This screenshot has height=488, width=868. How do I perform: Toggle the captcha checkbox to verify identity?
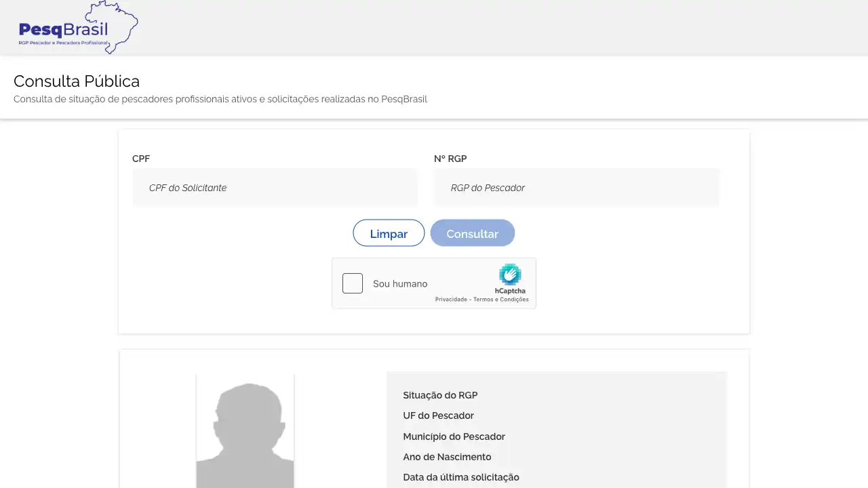point(352,283)
